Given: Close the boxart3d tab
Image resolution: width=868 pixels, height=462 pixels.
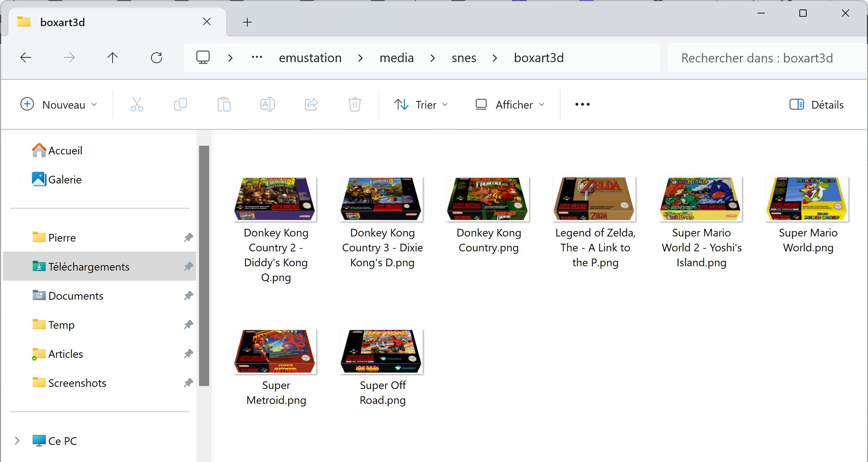Looking at the screenshot, I should pos(207,22).
